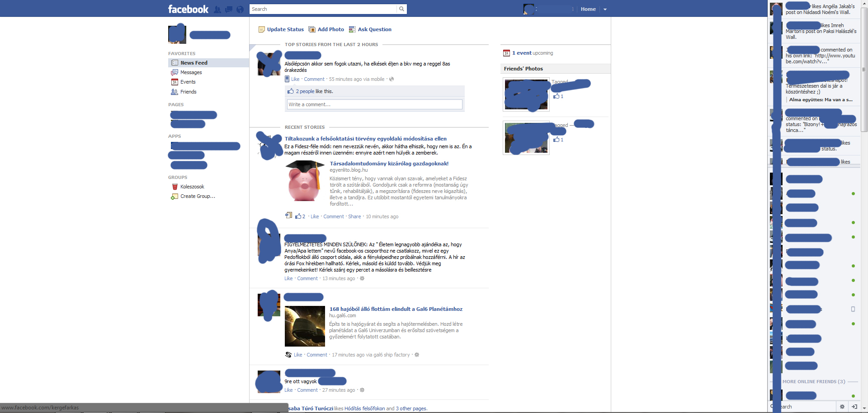Image resolution: width=868 pixels, height=413 pixels.
Task: Click the Facebook logo
Action: (x=188, y=9)
